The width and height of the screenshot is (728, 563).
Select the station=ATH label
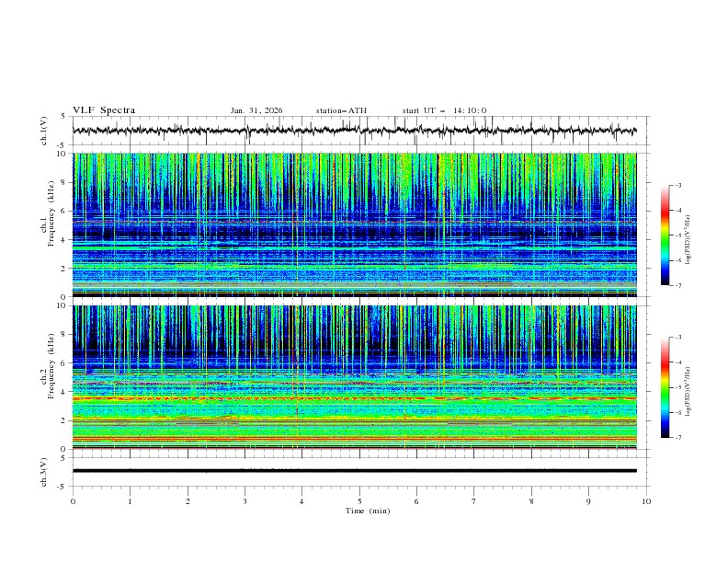click(341, 110)
